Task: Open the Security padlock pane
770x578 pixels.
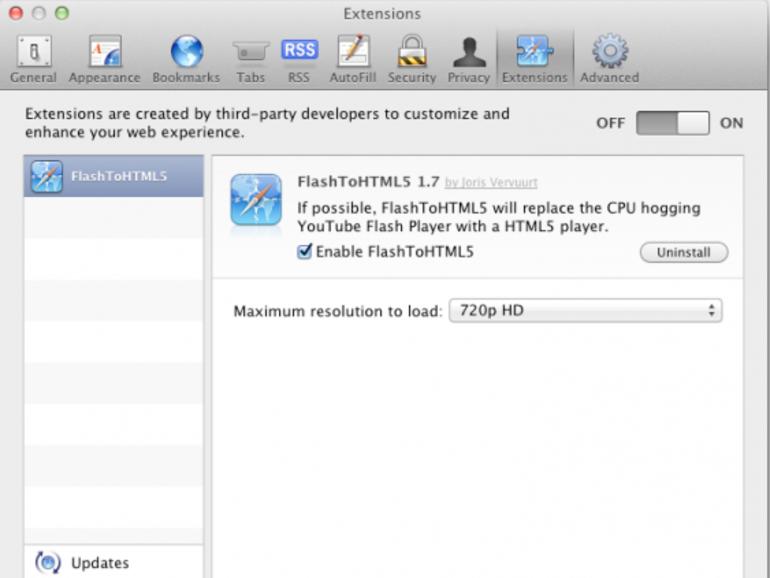Action: [412, 59]
